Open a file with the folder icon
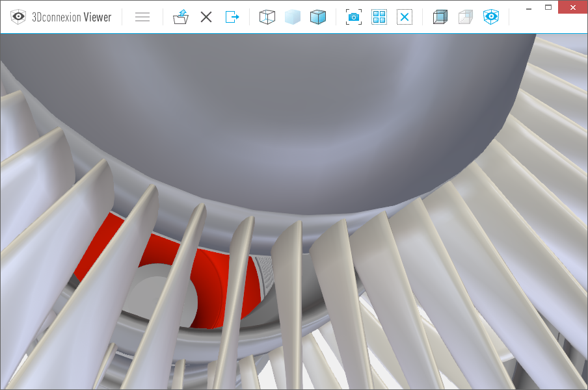Viewport: 588px width, 390px height. pos(181,17)
